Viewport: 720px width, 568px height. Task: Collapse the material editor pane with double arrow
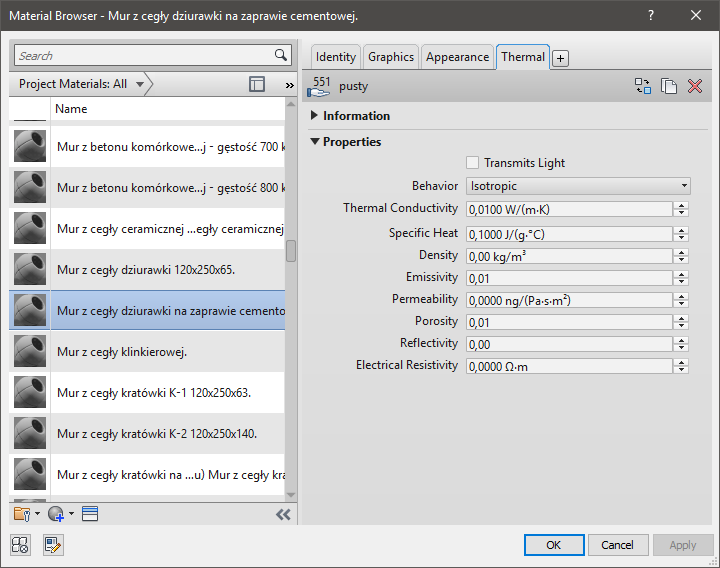[x=283, y=514]
